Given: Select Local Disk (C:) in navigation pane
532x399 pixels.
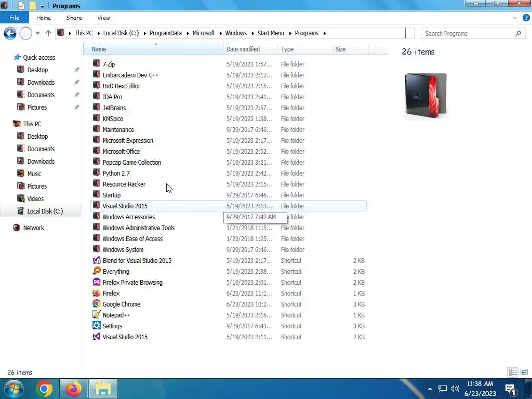Looking at the screenshot, I should click(41, 211).
